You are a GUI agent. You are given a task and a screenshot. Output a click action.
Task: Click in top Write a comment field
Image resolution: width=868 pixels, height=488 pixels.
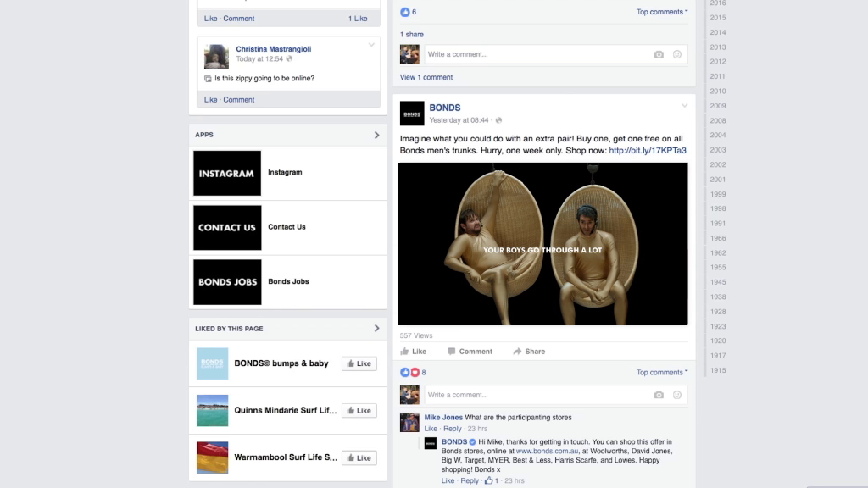point(556,54)
